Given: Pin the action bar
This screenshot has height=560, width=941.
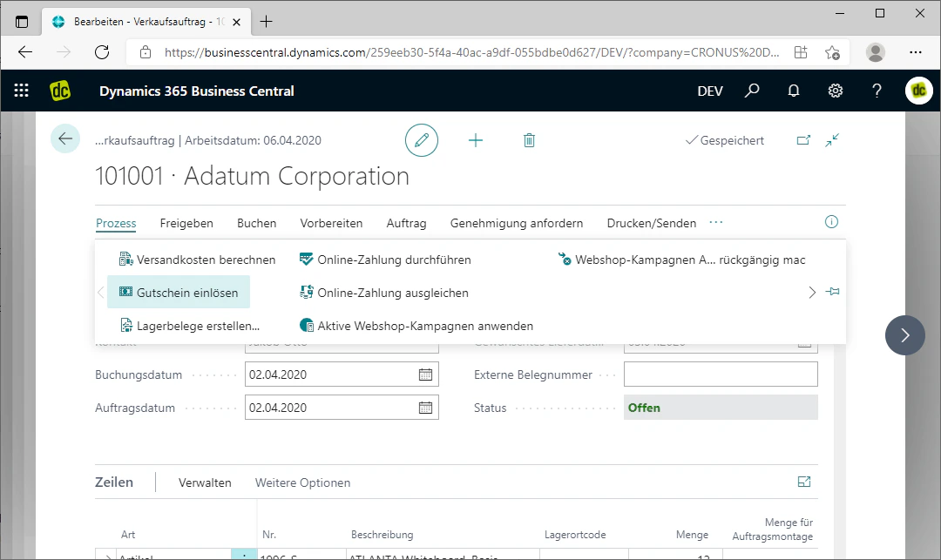Looking at the screenshot, I should (x=832, y=292).
